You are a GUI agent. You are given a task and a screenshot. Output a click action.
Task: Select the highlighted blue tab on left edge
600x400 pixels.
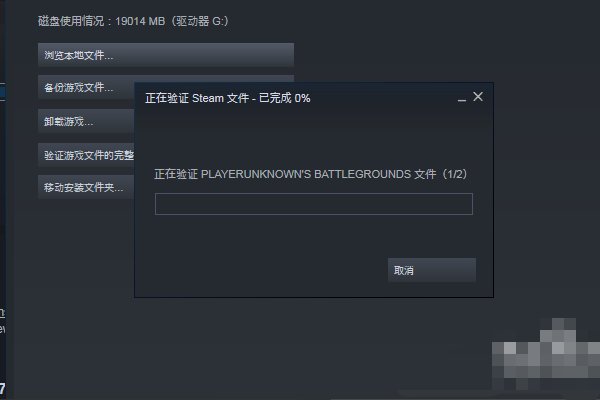[x=2, y=92]
